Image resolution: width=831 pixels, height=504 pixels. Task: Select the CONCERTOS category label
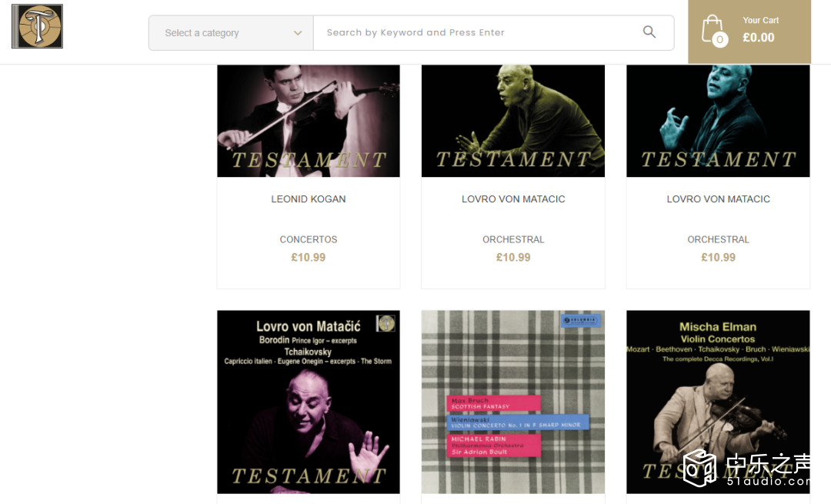[309, 239]
